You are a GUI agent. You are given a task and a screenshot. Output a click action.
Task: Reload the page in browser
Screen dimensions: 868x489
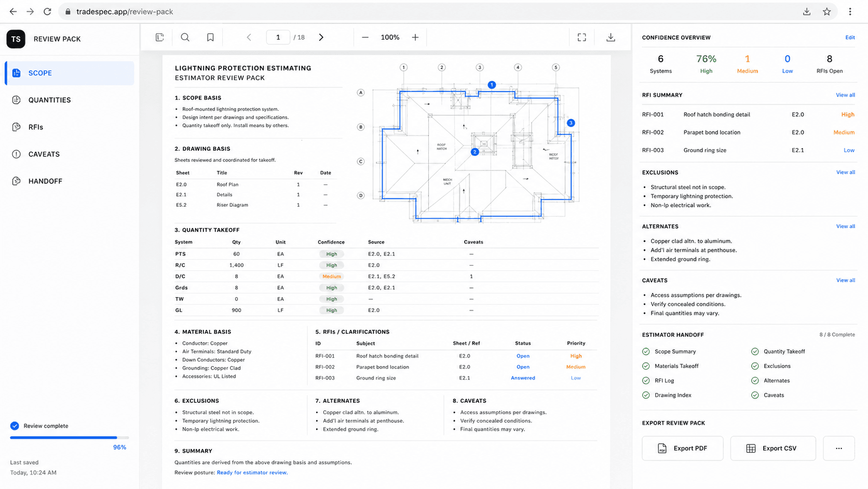coord(47,11)
